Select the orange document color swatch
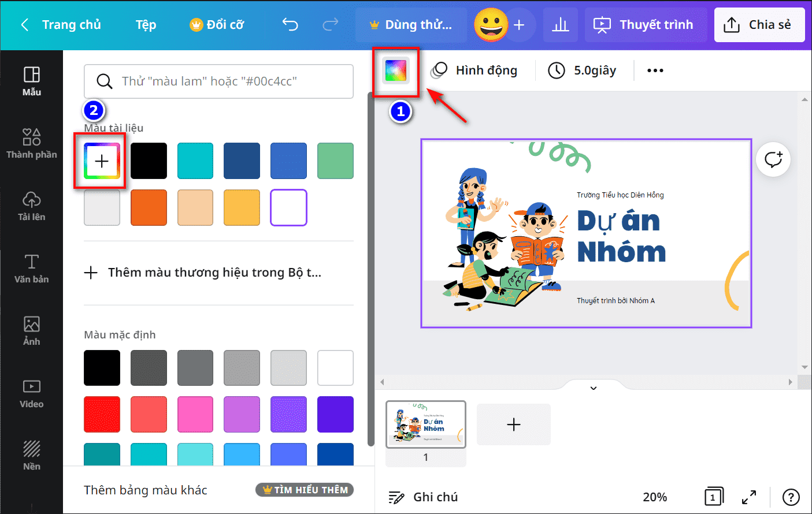The image size is (812, 514). pos(149,207)
